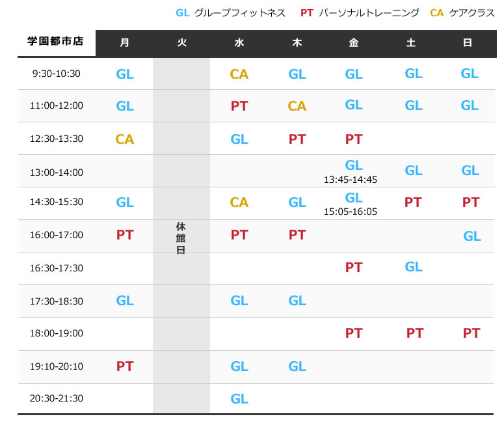Open Monday 12:30-13:30 CA class

(x=125, y=139)
